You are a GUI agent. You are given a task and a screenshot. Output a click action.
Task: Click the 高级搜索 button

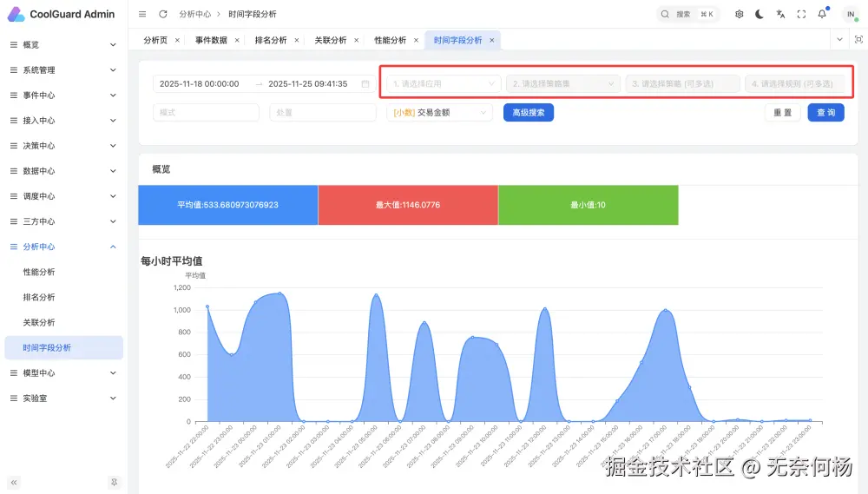click(528, 112)
